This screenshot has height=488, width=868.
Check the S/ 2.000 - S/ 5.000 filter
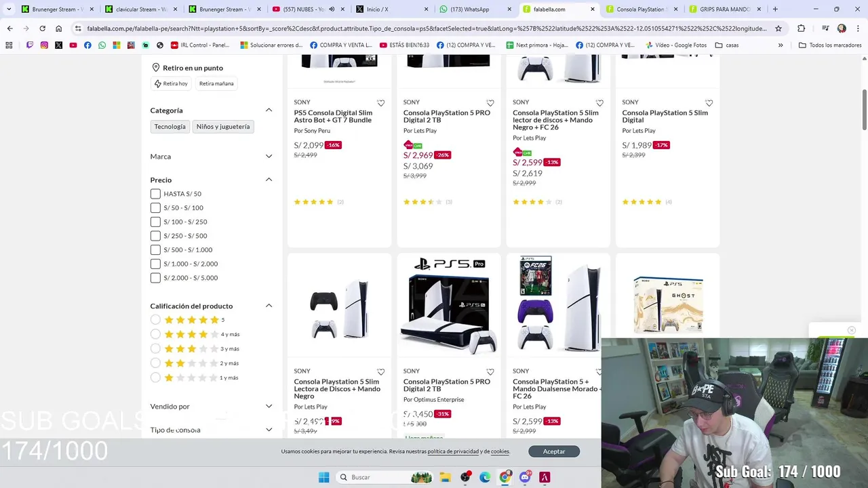(155, 278)
